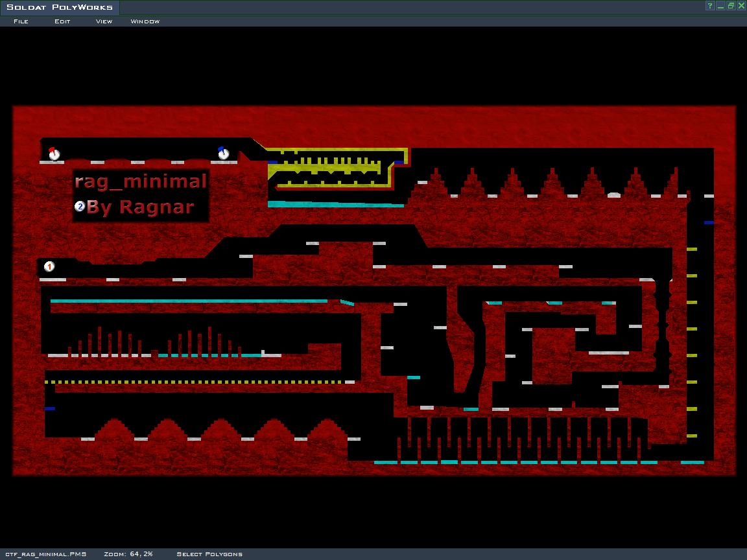
Task: Click the Soldat PolyWorks title label
Action: pyautogui.click(x=60, y=7)
